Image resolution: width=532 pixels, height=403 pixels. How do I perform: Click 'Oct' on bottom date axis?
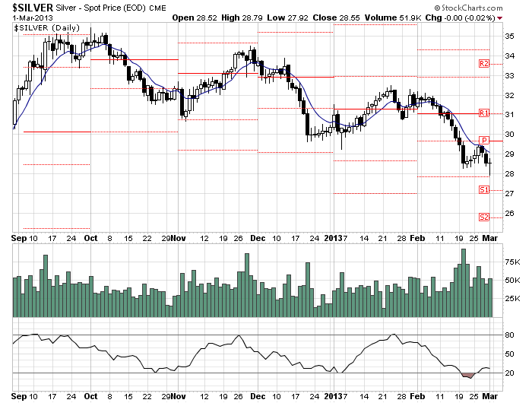[90, 396]
